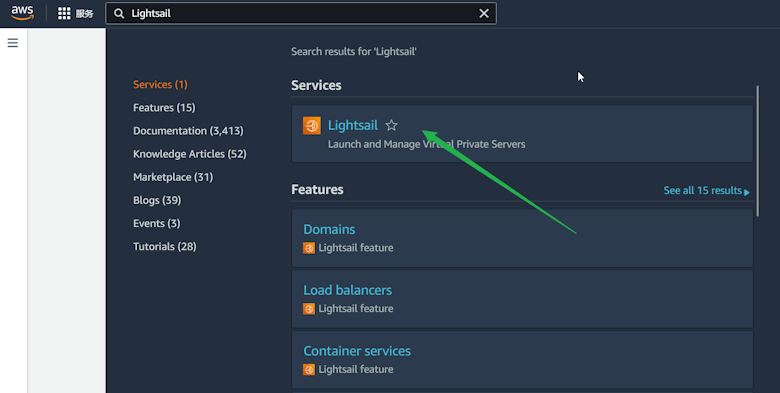
Task: Click See all 15 results link
Action: tap(706, 191)
